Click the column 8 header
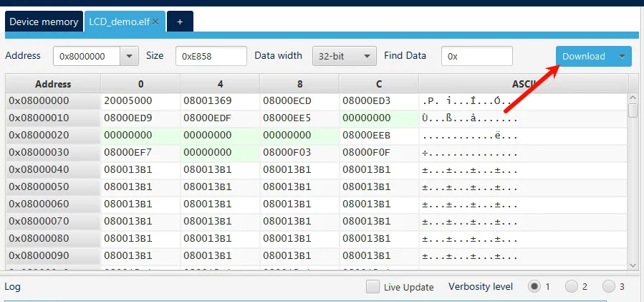The image size is (644, 302). [300, 84]
